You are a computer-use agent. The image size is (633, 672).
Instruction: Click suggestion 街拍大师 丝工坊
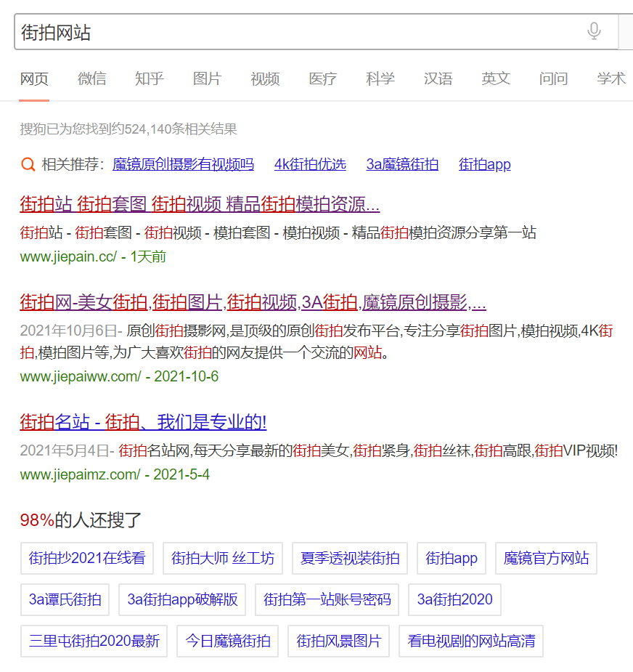(223, 559)
